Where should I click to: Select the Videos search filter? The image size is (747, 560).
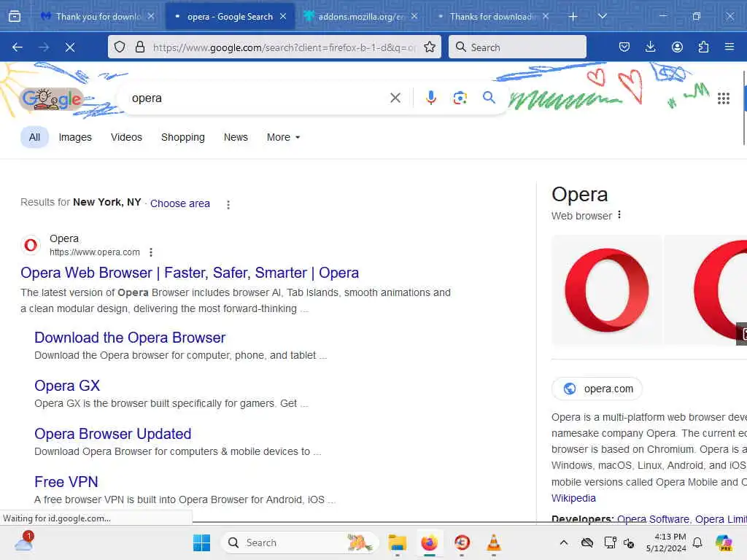click(126, 137)
